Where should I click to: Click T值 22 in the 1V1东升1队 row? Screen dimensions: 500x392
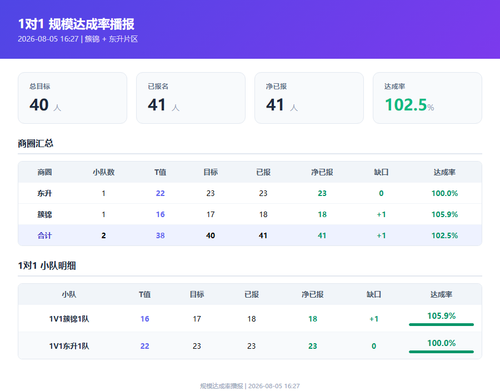coord(145,346)
